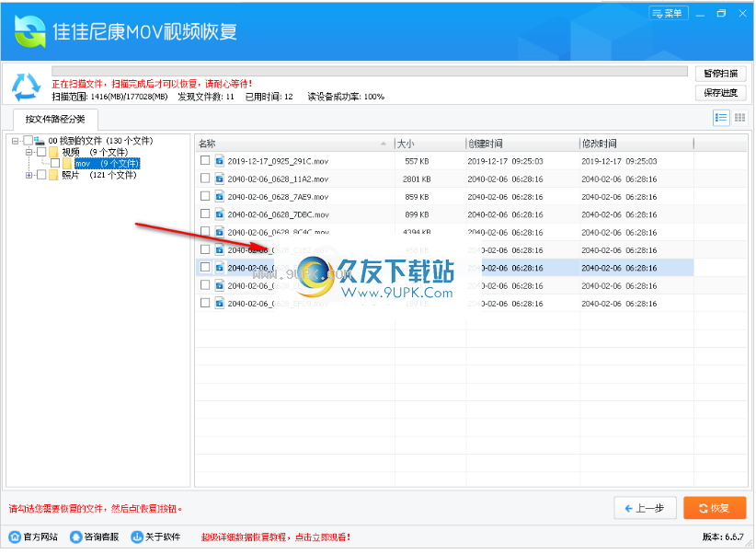Screen dimensions: 756x554
Task: Open the 菜单 dropdown in title bar
Action: (669, 14)
